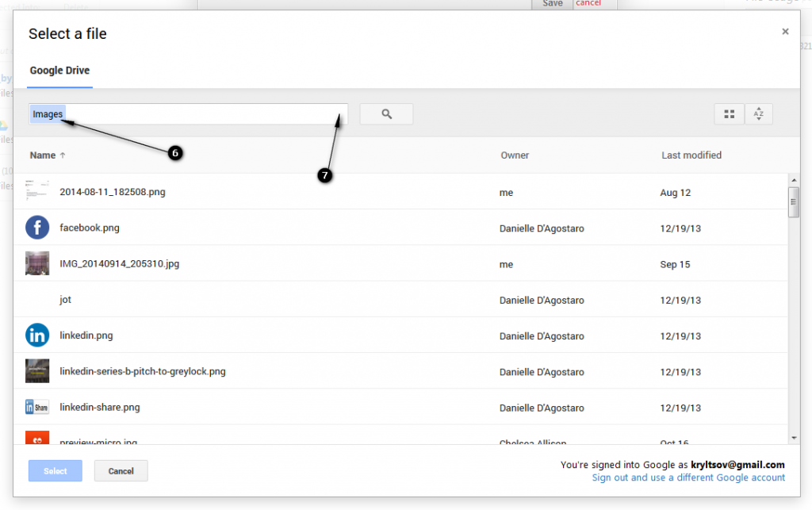The image size is (812, 510).
Task: Select the file named jot
Action: click(65, 299)
